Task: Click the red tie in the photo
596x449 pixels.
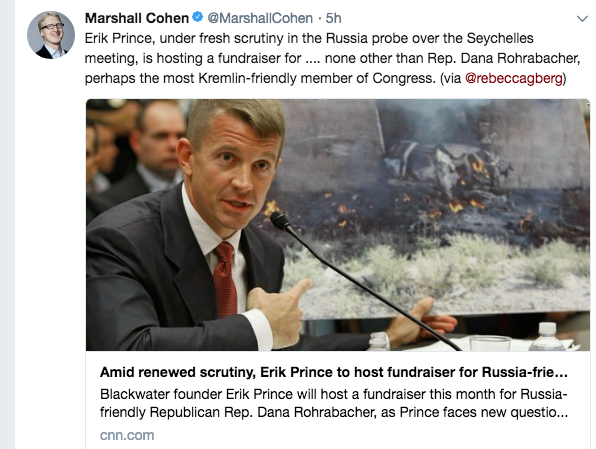Action: pos(225,279)
